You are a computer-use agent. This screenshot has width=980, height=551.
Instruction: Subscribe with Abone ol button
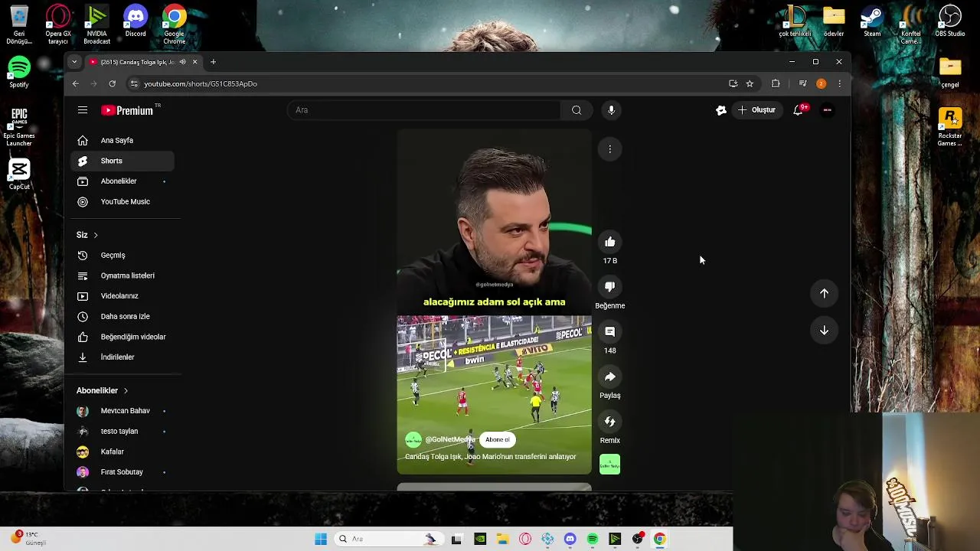click(x=498, y=440)
